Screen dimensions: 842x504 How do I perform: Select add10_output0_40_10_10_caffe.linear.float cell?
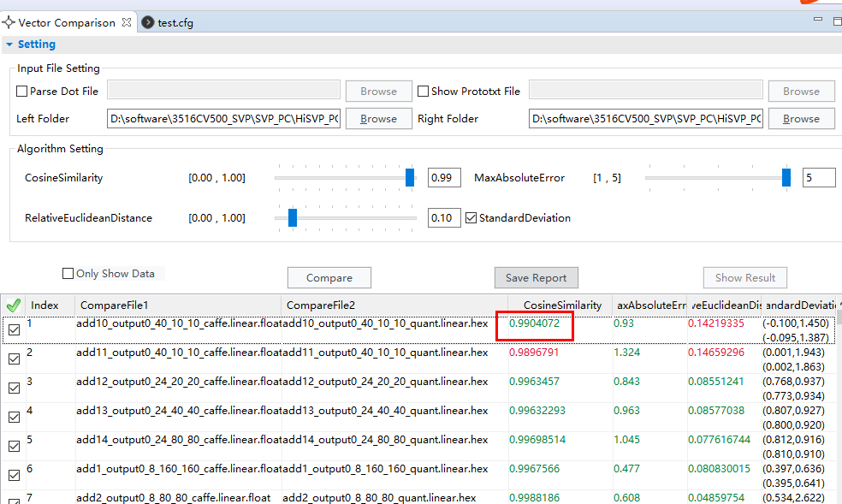pyautogui.click(x=179, y=323)
